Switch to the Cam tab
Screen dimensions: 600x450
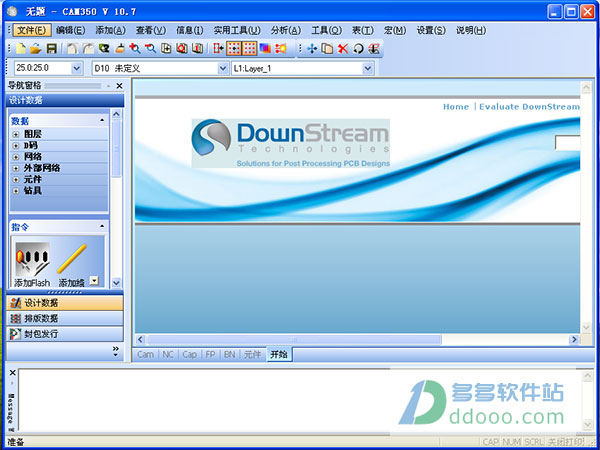tap(145, 355)
